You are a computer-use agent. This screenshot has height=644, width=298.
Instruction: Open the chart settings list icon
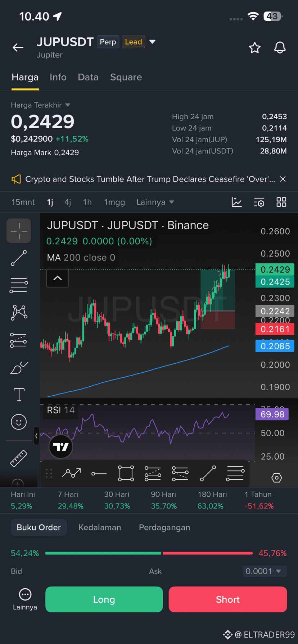pyautogui.click(x=259, y=202)
